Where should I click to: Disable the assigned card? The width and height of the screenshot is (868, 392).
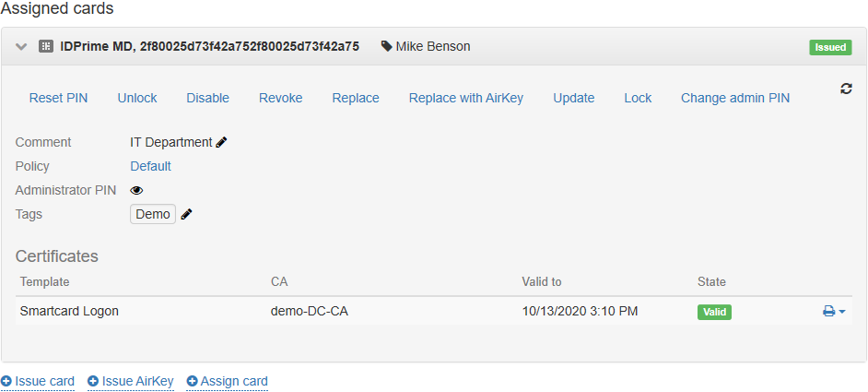[207, 98]
